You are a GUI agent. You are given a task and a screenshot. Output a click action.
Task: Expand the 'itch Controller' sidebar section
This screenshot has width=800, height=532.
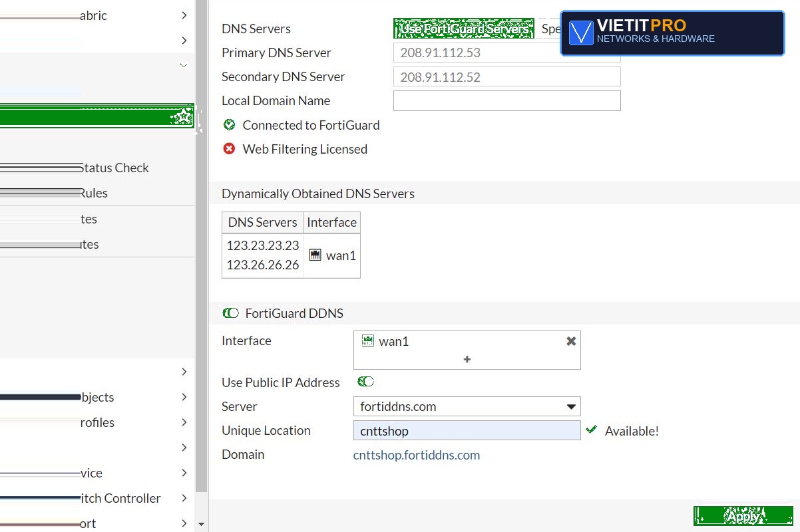(184, 498)
